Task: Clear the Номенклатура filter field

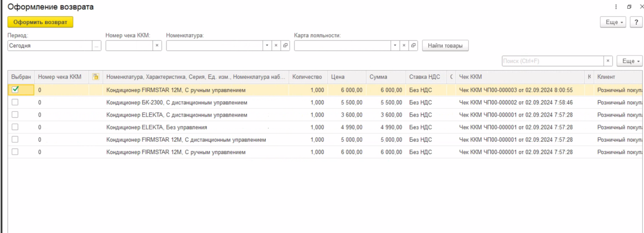Action: click(x=276, y=46)
